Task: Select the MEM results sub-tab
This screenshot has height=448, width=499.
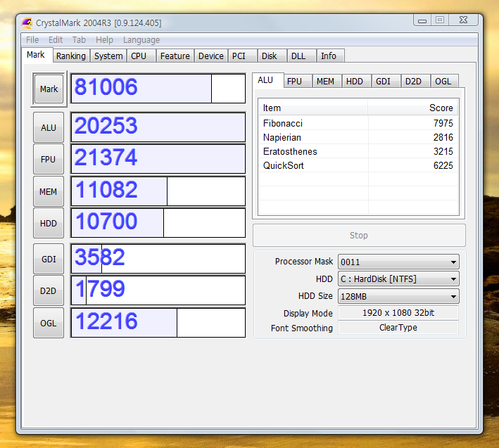Action: tap(327, 82)
